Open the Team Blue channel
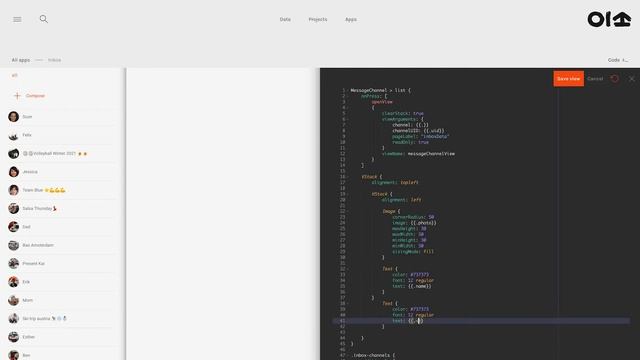Viewport: 640px width, 360px height. (x=62, y=190)
